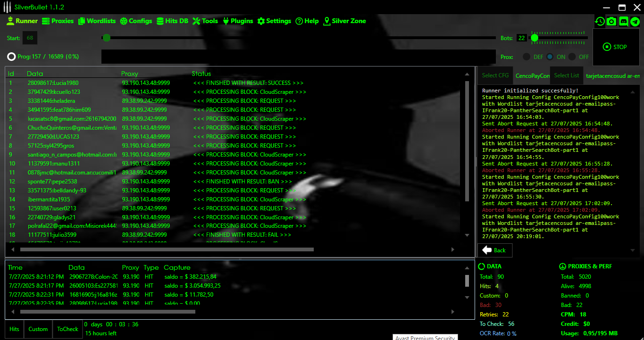The height and width of the screenshot is (340, 644).
Task: Open the Hits DB section
Action: pos(172,21)
